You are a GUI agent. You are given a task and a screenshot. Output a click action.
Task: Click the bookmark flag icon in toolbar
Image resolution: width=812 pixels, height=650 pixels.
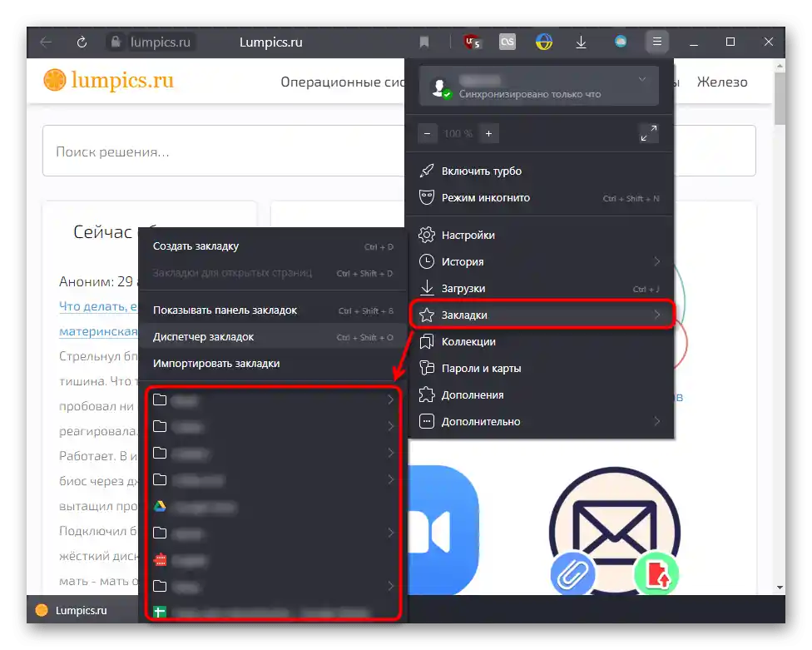(x=424, y=42)
